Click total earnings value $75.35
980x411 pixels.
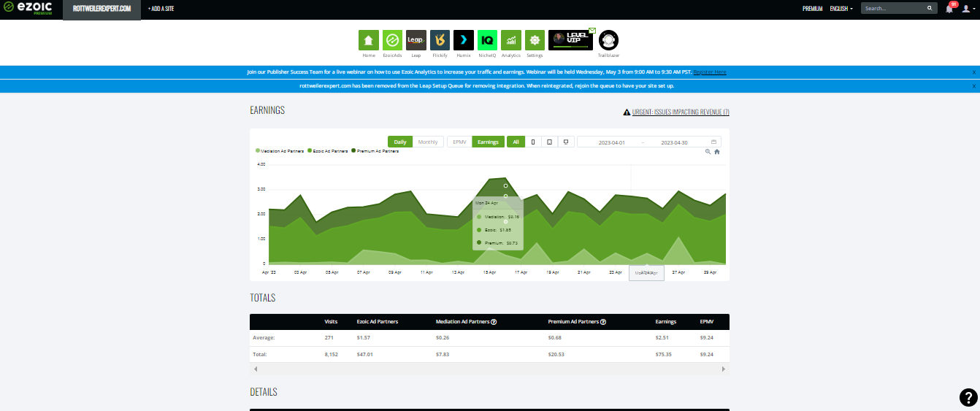pyautogui.click(x=662, y=354)
